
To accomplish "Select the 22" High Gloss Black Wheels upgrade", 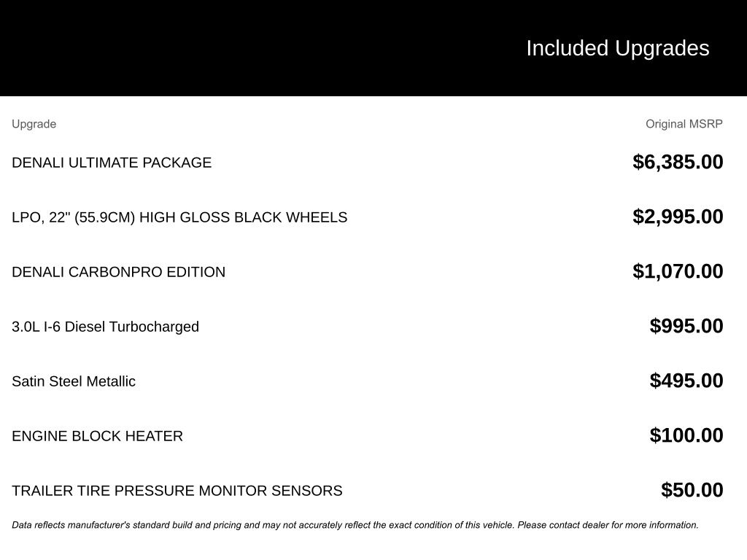I will pos(179,217).
